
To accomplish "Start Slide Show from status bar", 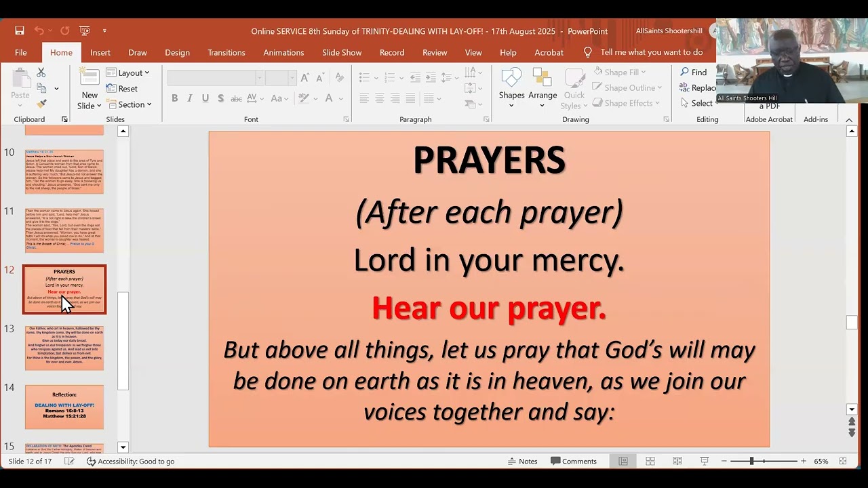I will point(705,461).
